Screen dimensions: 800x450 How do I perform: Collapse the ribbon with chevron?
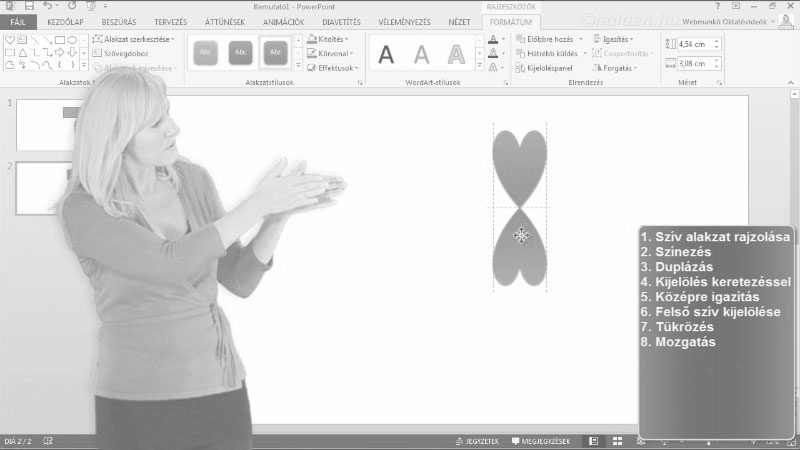coord(791,83)
